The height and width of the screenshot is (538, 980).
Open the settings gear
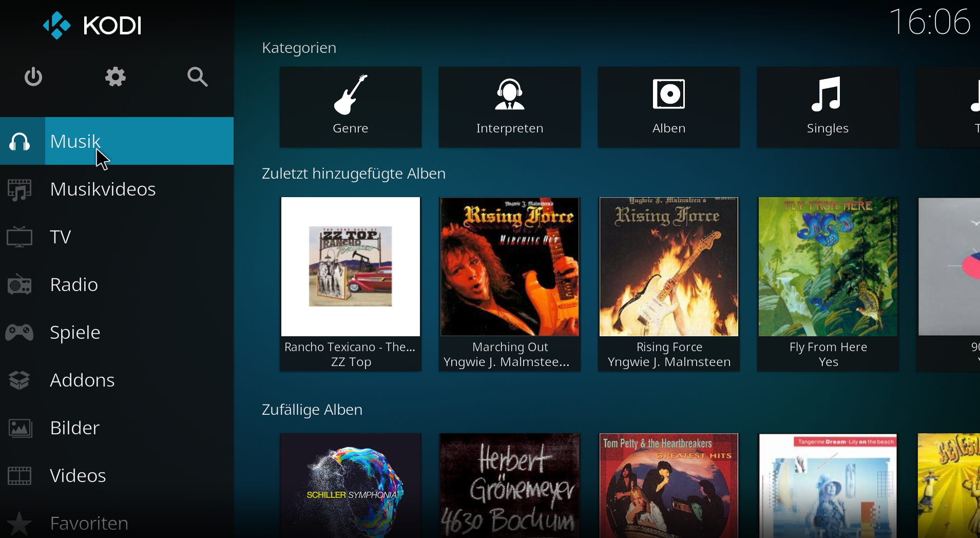[116, 76]
